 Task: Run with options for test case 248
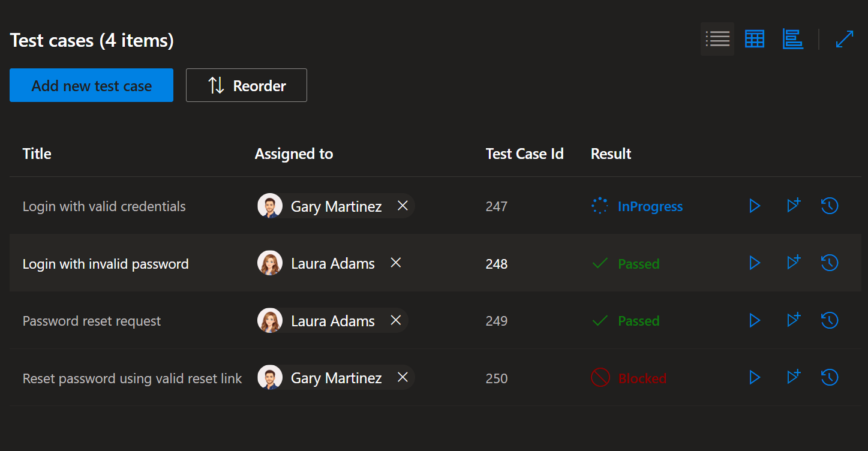794,263
